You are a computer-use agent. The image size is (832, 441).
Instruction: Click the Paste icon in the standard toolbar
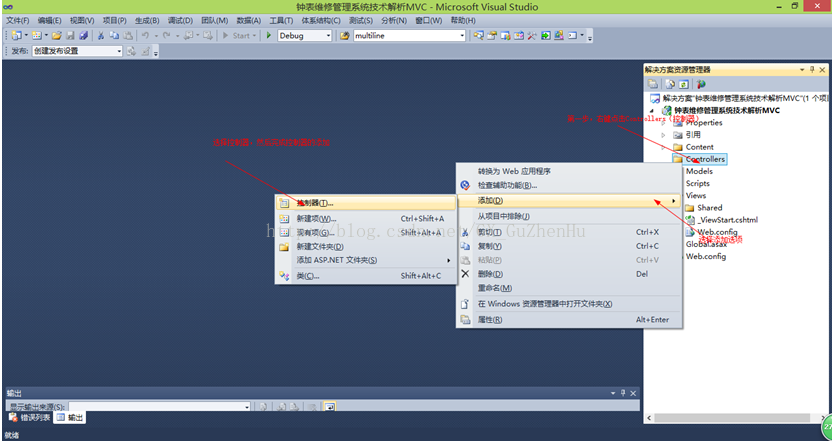tap(128, 36)
